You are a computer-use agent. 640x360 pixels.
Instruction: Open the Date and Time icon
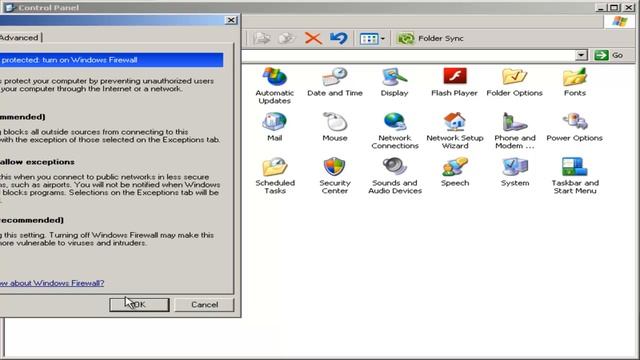pos(335,82)
